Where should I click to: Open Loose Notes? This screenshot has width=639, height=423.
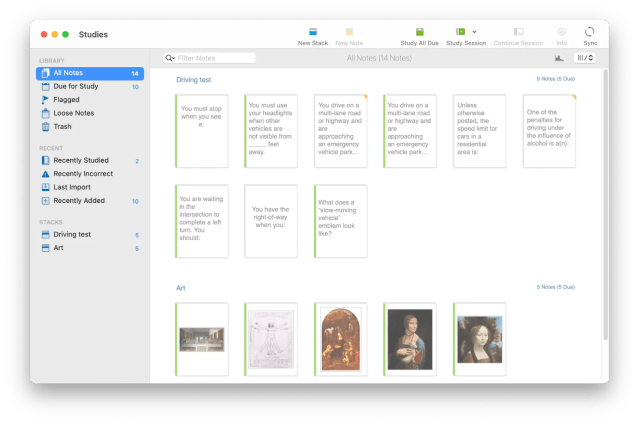90,113
